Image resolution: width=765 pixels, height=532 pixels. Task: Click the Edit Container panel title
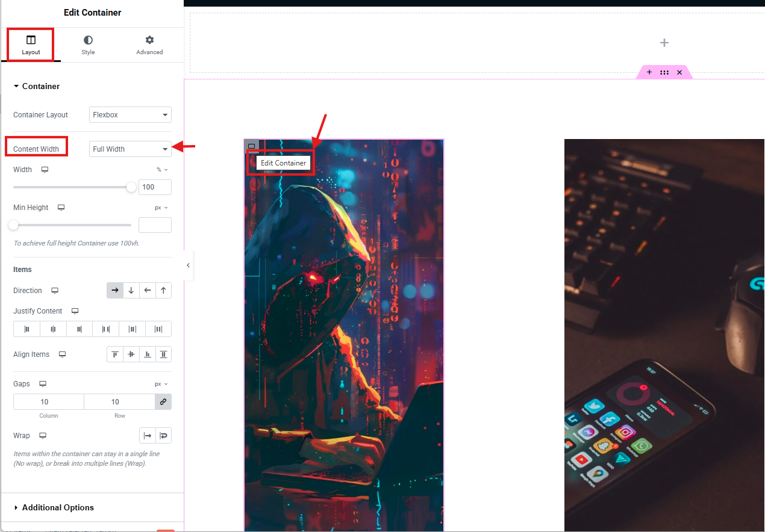click(92, 13)
